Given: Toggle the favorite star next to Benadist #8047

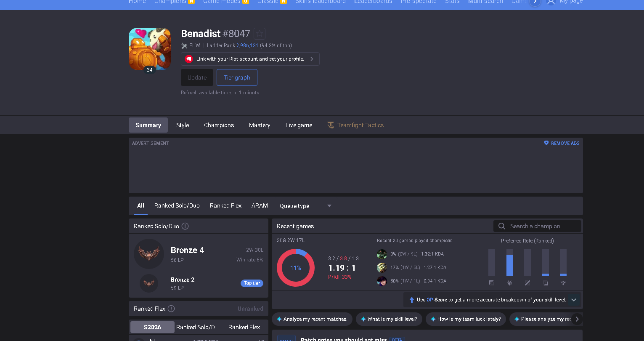Looking at the screenshot, I should [x=260, y=34].
